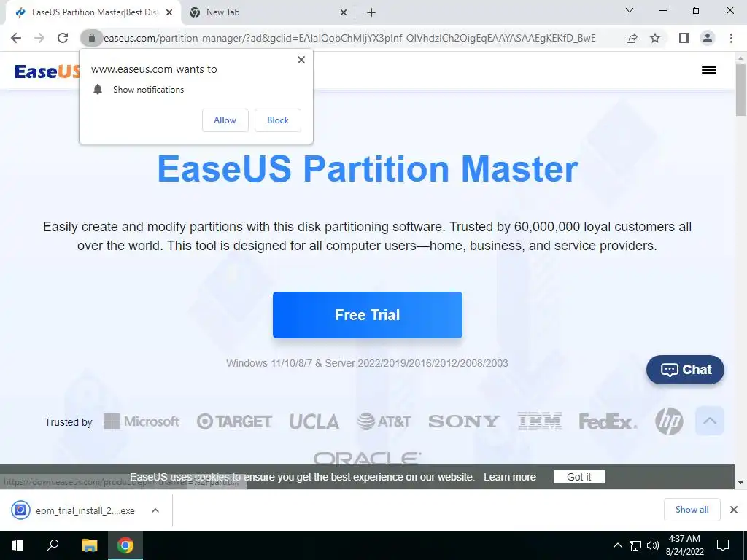Open the EaseUS hamburger menu

[709, 70]
